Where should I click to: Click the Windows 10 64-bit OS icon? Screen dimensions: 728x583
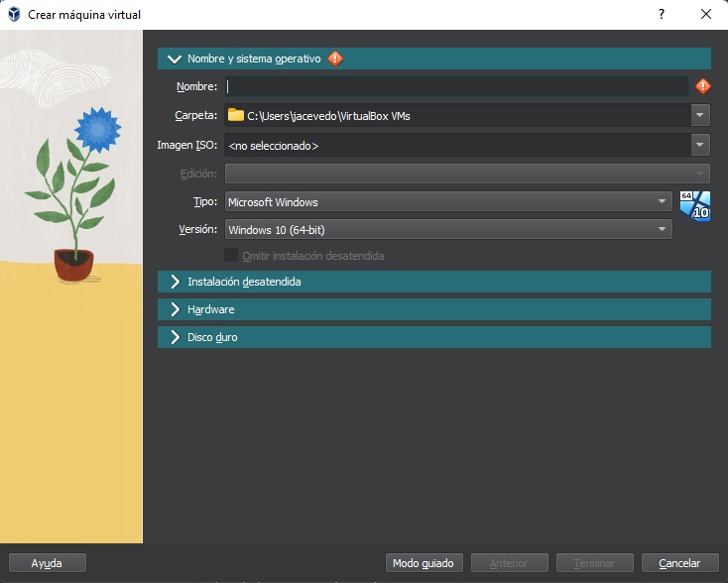click(x=694, y=206)
